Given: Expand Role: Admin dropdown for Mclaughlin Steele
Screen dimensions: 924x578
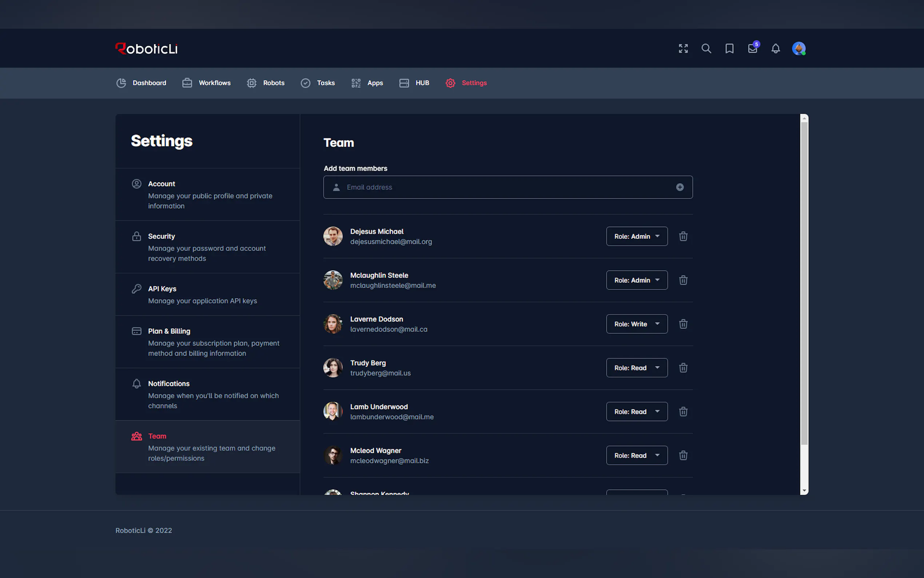Looking at the screenshot, I should click(x=636, y=280).
